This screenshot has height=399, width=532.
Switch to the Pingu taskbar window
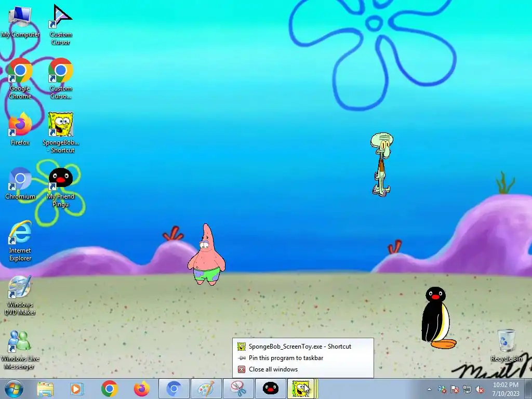pos(271,389)
